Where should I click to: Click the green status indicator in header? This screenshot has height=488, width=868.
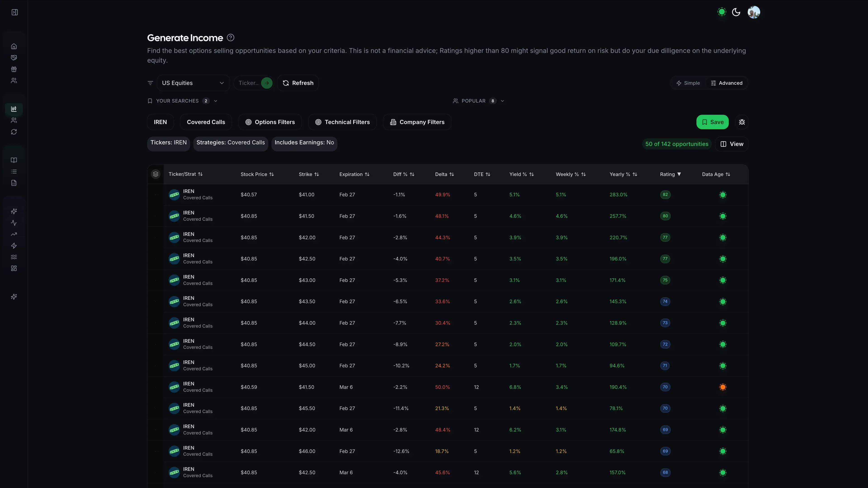(x=722, y=12)
